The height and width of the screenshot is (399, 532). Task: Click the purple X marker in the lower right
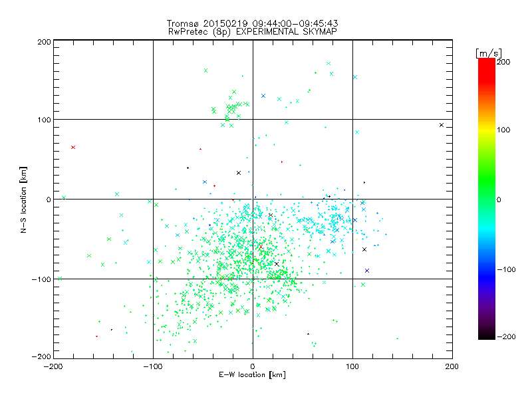click(367, 271)
